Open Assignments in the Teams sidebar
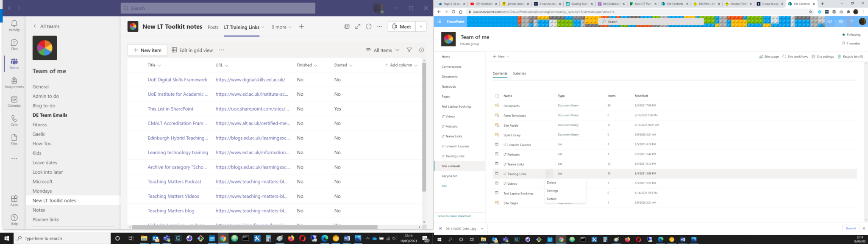Image resolution: width=868 pixels, height=244 pixels. click(x=14, y=83)
